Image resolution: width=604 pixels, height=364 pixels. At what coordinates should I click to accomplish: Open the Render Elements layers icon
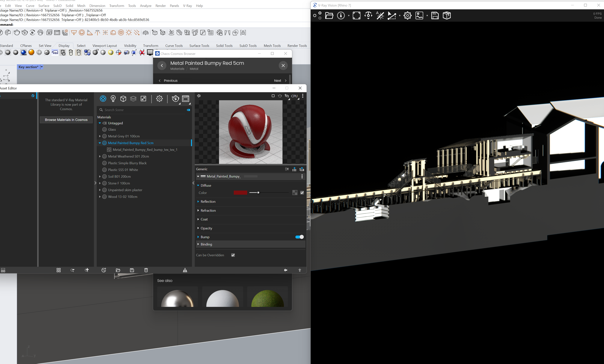133,99
